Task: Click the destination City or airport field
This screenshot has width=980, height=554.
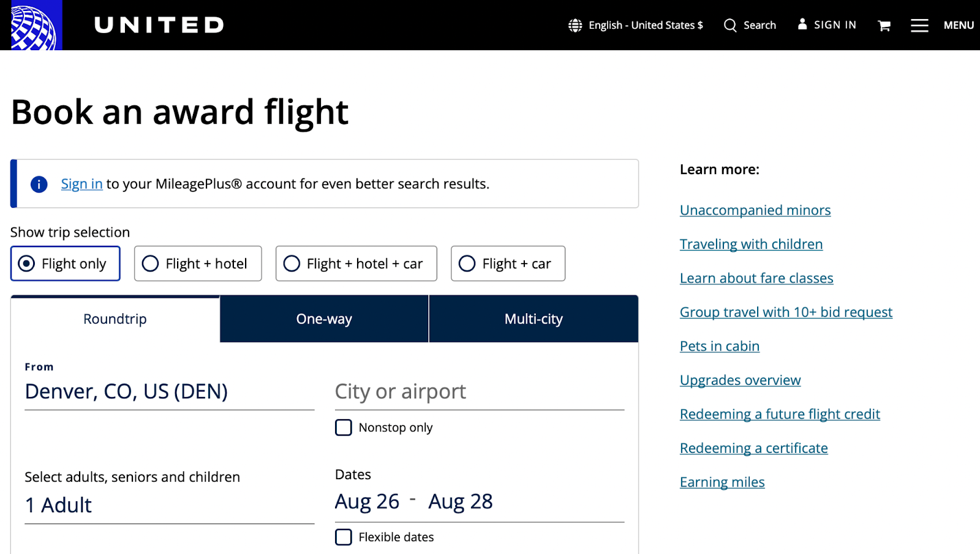Action: coord(479,392)
